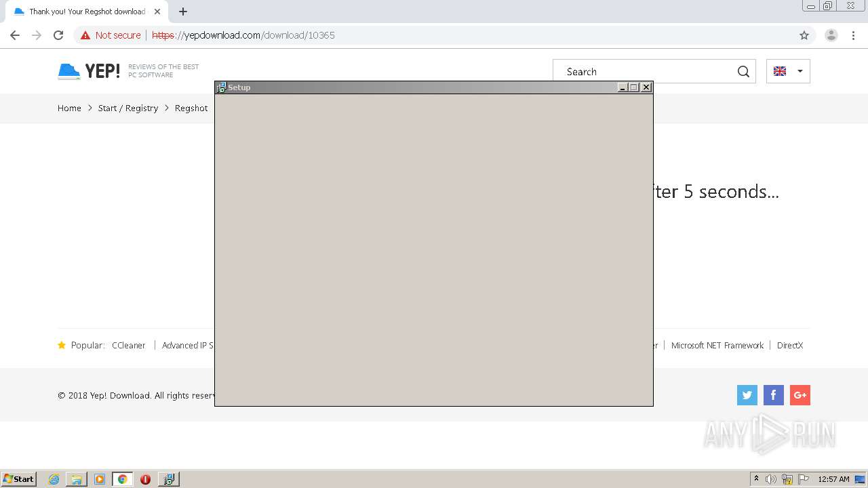Open the File Explorer taskbar icon
Image resolution: width=868 pixels, height=488 pixels.
click(77, 479)
